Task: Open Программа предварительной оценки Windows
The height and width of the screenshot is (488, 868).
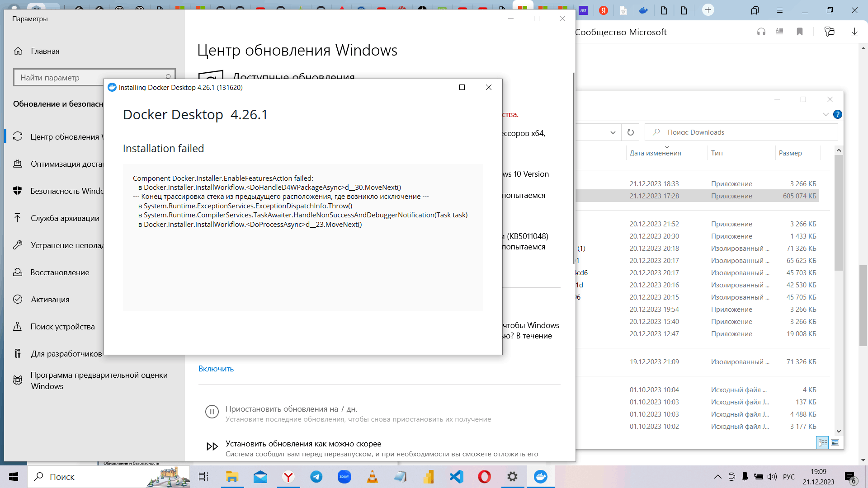Action: pyautogui.click(x=90, y=380)
